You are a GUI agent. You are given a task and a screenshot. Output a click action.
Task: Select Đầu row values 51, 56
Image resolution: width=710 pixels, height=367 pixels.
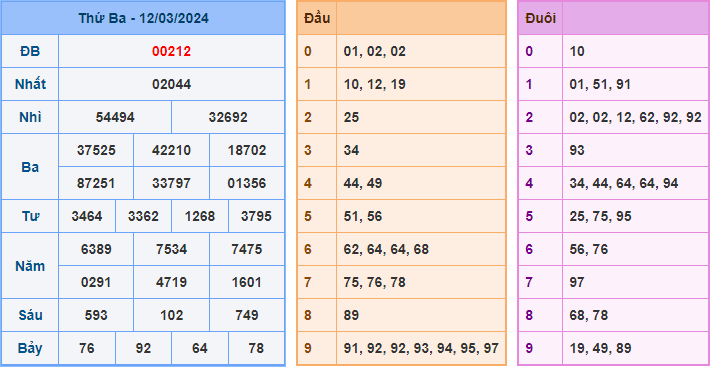(x=363, y=216)
